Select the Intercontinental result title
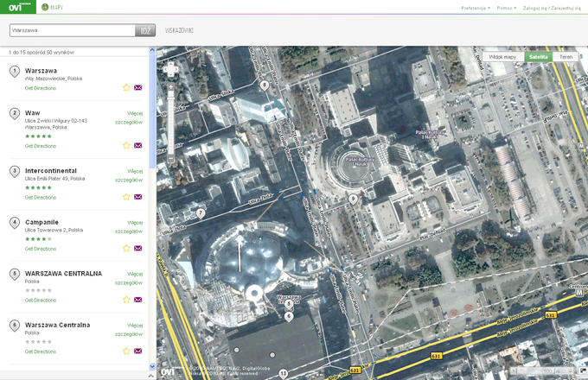The width and height of the screenshot is (588, 380). pyautogui.click(x=51, y=171)
